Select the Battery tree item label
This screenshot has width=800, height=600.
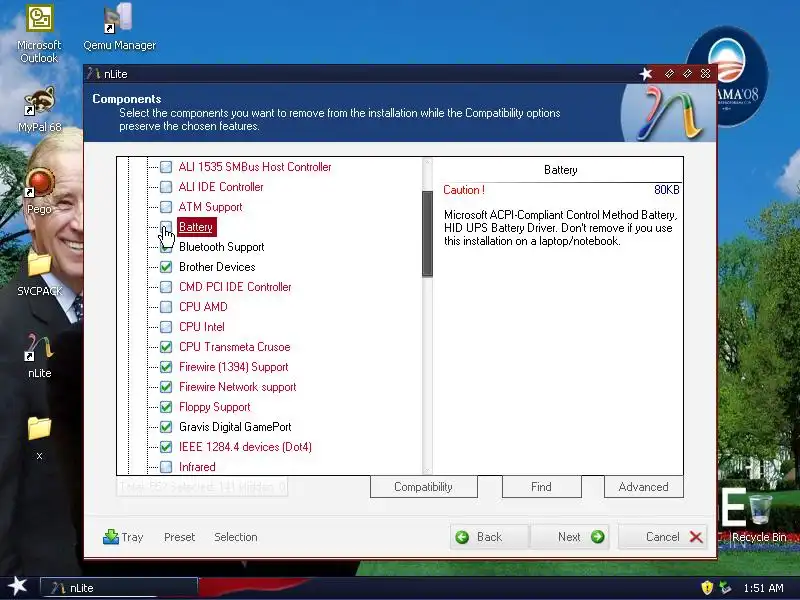196,227
